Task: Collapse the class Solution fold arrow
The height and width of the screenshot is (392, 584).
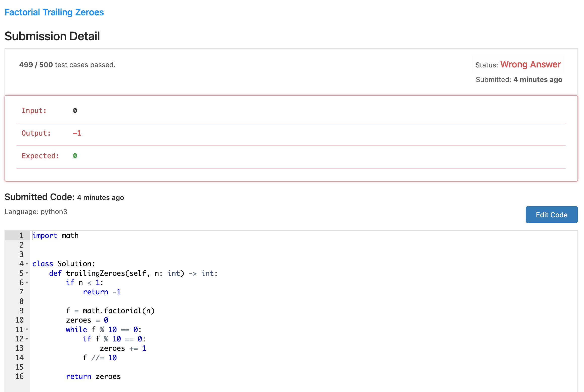Action: 27,264
